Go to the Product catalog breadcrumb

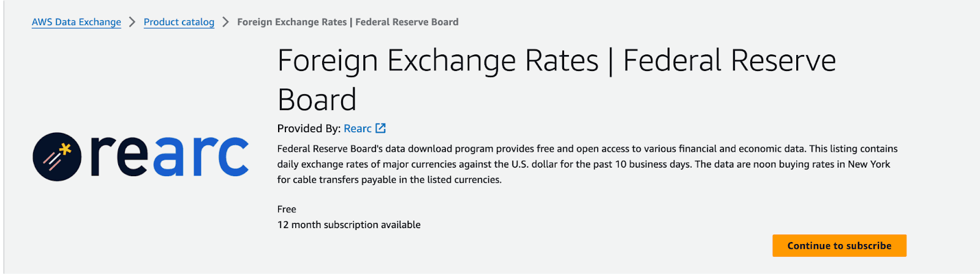179,22
